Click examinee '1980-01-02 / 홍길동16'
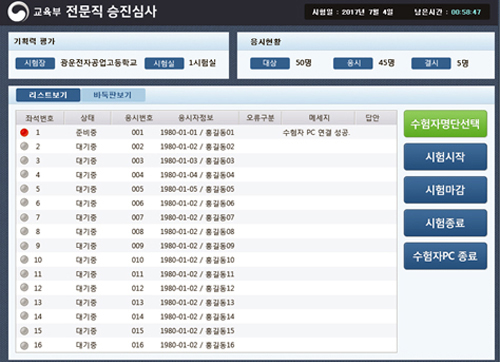The height and width of the screenshot is (362, 500). pyautogui.click(x=197, y=345)
